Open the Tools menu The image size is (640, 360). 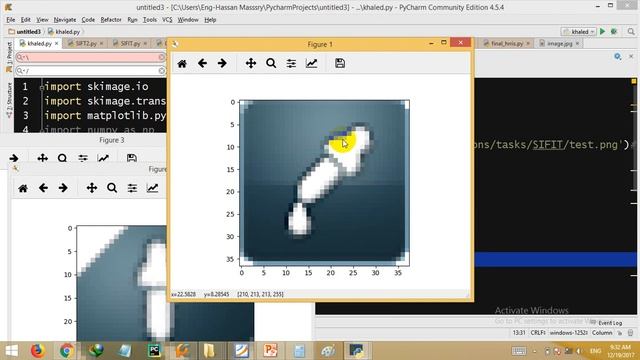tap(150, 20)
